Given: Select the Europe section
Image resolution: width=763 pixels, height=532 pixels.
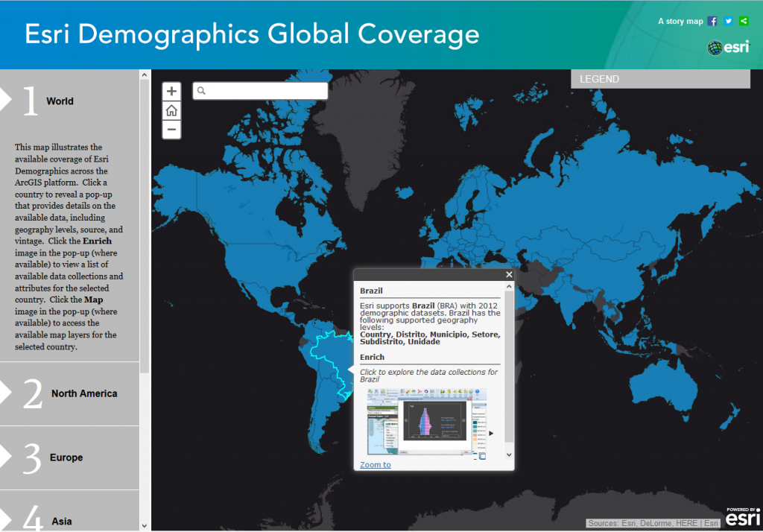Looking at the screenshot, I should pyautogui.click(x=69, y=458).
